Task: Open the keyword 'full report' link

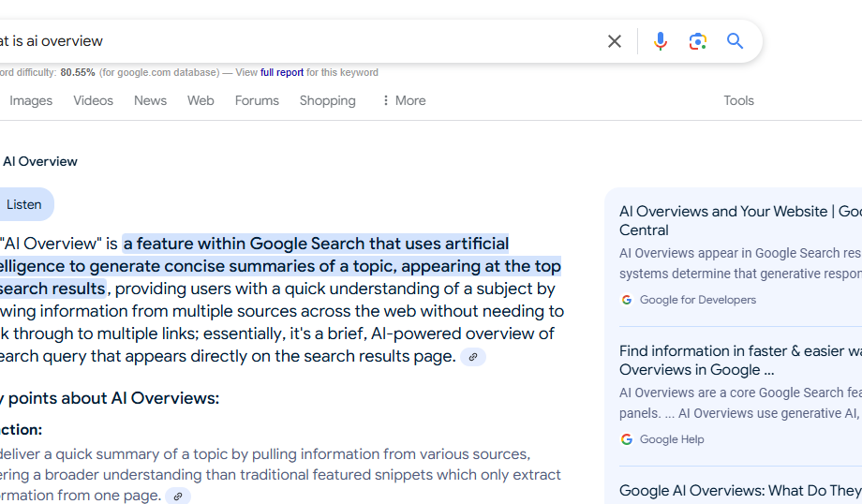Action: [281, 73]
